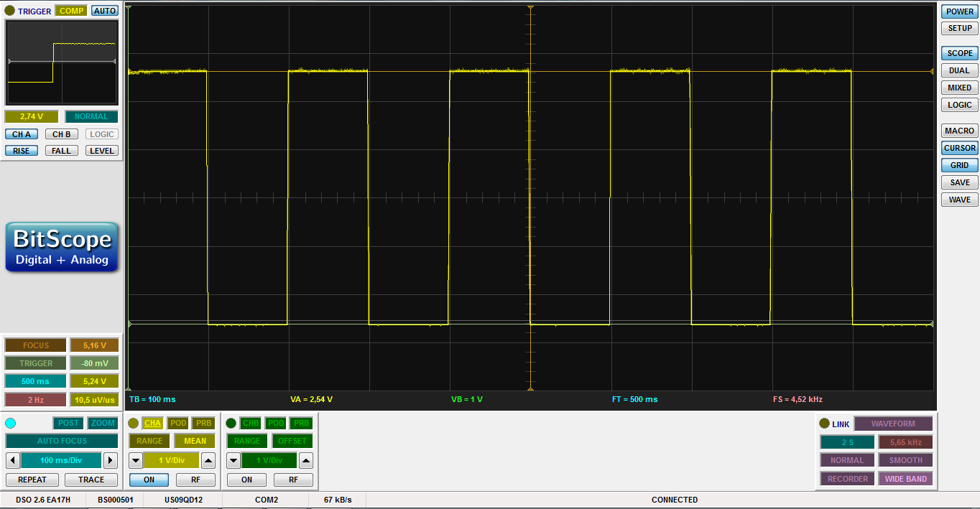Click the green Channel B LED indicator
Viewport: 980px width, 509px height.
click(x=231, y=423)
